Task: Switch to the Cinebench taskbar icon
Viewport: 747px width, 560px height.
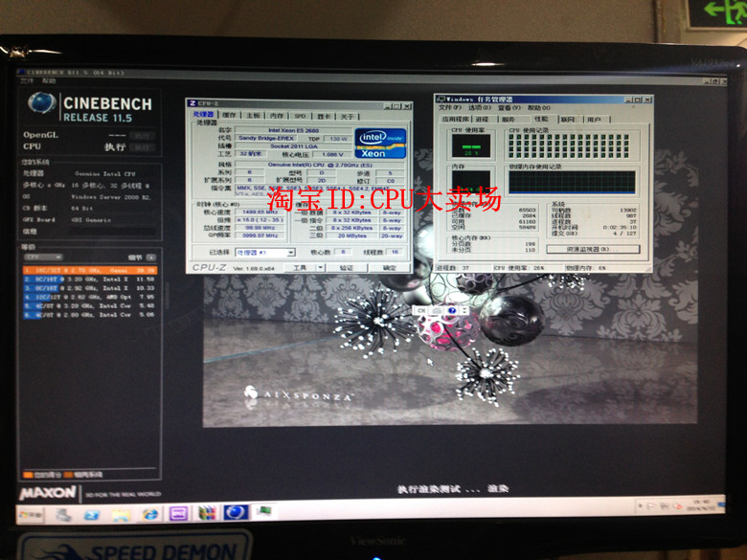Action: point(236,512)
